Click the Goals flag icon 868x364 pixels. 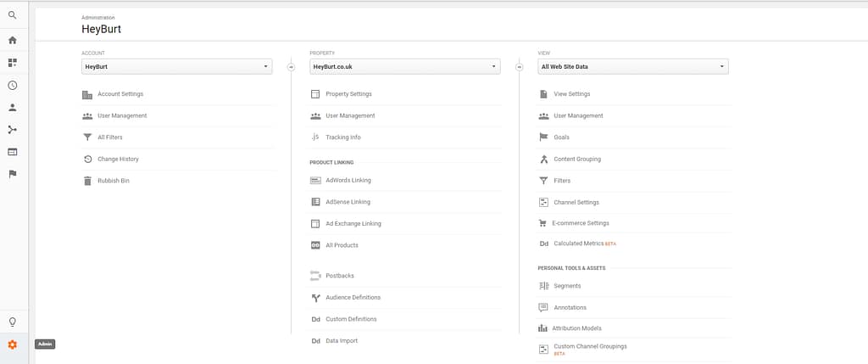point(543,137)
